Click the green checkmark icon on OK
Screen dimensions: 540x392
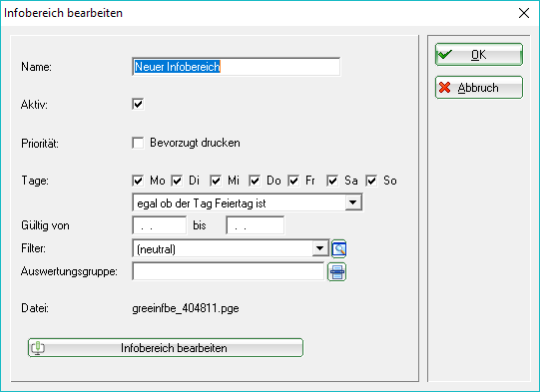click(445, 55)
